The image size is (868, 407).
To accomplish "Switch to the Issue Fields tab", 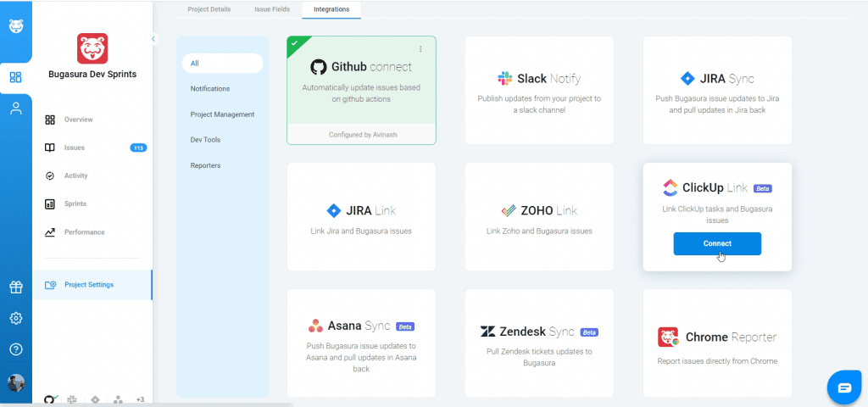I will 272,9.
